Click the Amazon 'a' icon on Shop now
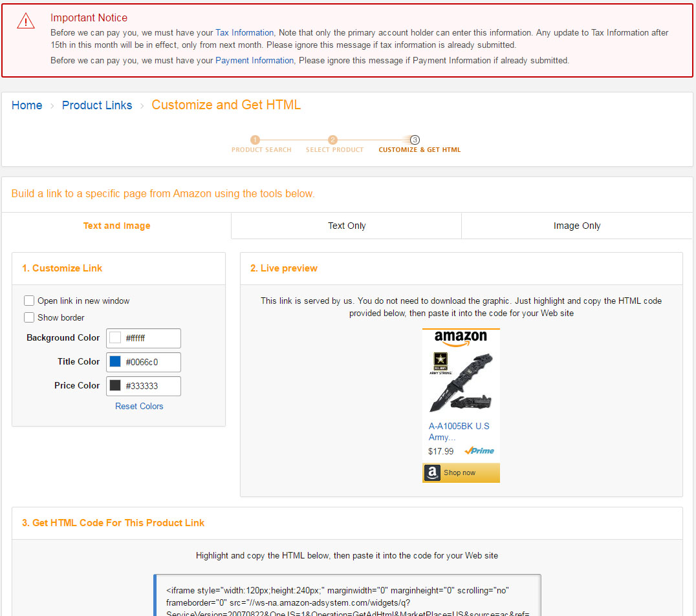The height and width of the screenshot is (616, 696). click(432, 473)
